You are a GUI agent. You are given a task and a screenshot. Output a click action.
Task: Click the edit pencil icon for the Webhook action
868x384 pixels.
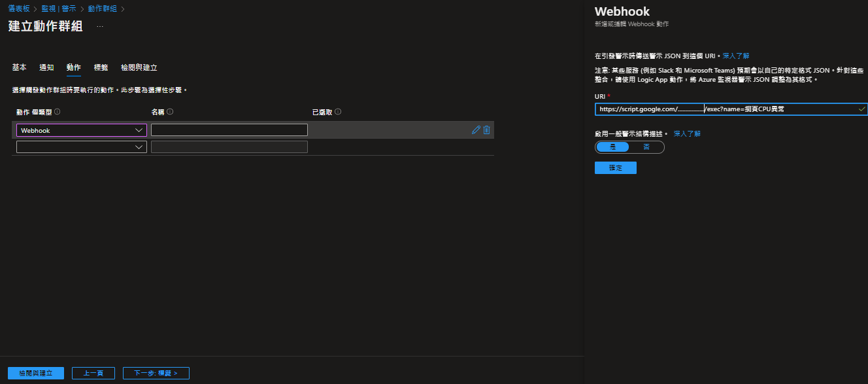pyautogui.click(x=476, y=130)
